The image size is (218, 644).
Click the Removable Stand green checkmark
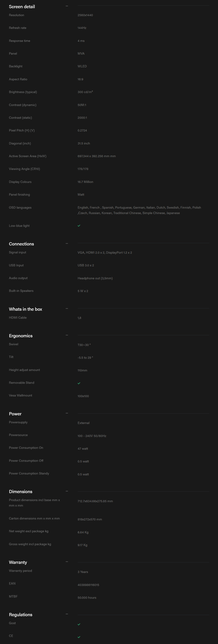tap(79, 383)
